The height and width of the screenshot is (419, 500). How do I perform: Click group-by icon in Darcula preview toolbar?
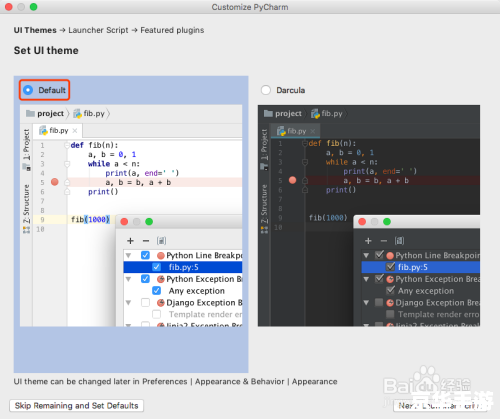tap(399, 241)
